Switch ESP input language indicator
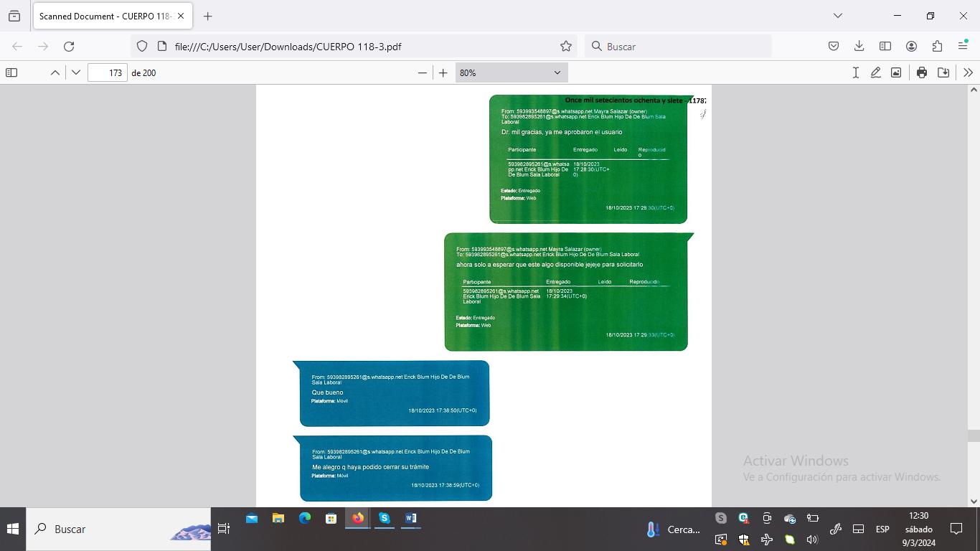Viewport: 980px width, 551px height. coord(882,529)
